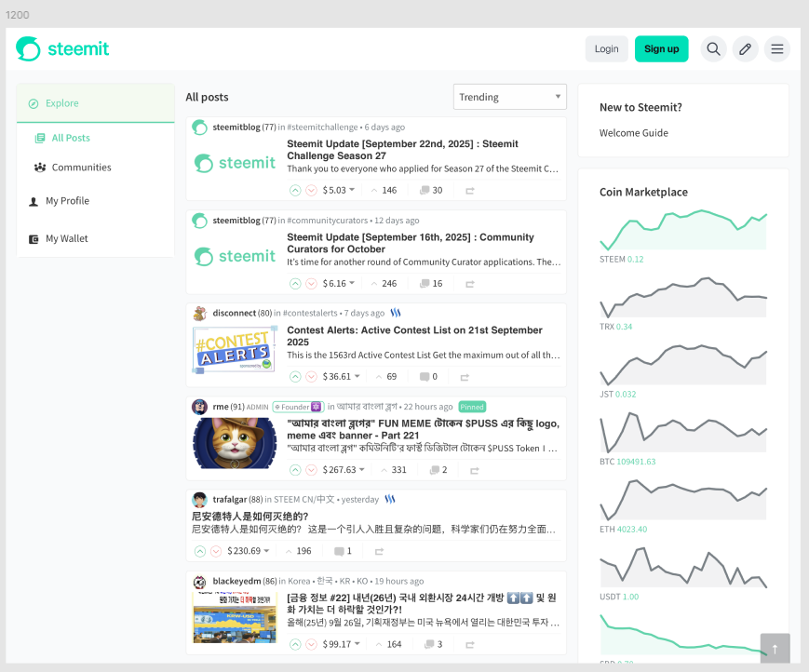Open the #contestalerts tag link

pos(310,314)
